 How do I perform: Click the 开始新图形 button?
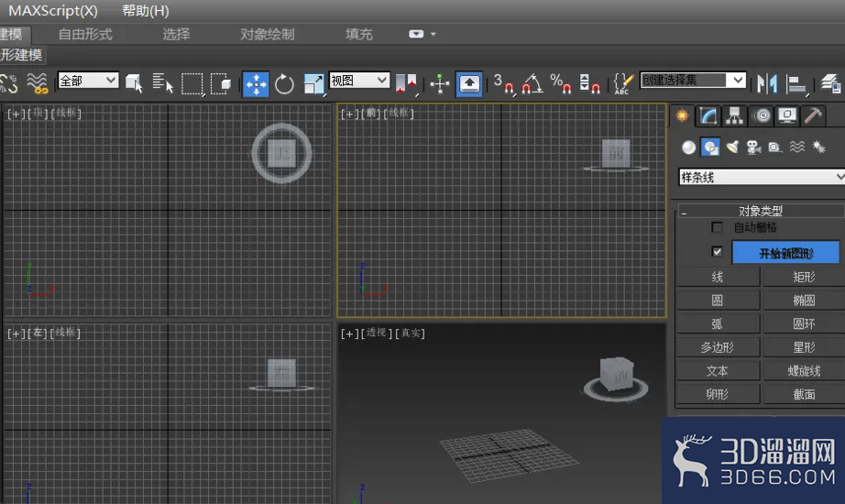pyautogui.click(x=785, y=253)
